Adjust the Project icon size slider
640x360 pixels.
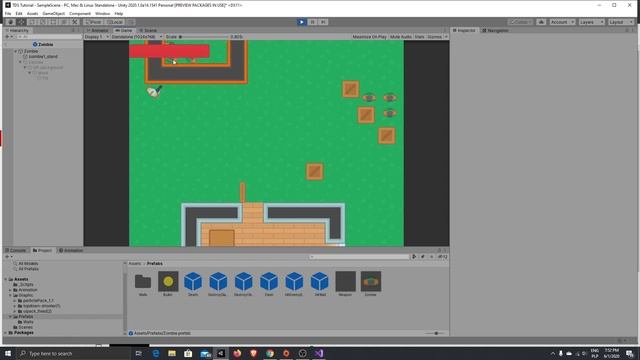(434, 333)
